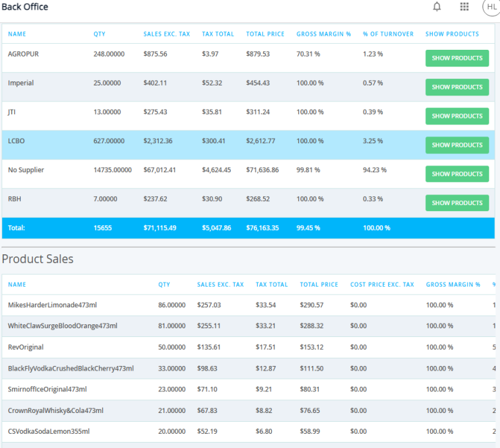Select the AGROPUR supplier name
500x448 pixels.
[x=24, y=54]
